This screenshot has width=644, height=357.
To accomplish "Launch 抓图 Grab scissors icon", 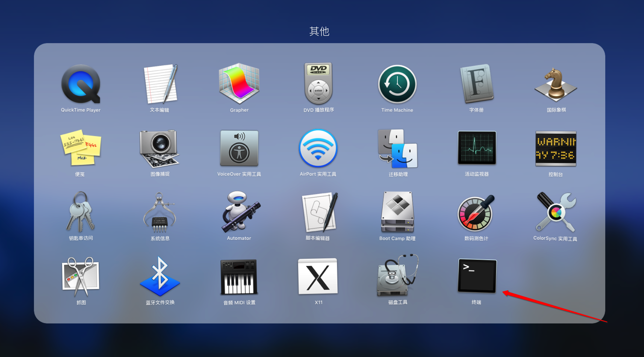I will click(81, 277).
